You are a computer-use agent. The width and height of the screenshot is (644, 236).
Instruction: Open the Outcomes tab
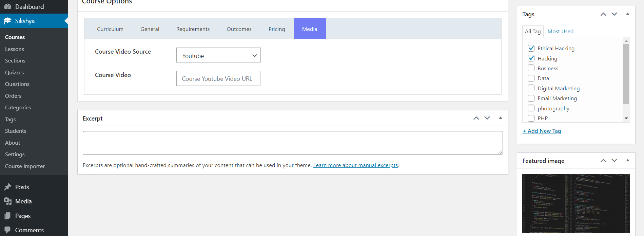239,29
